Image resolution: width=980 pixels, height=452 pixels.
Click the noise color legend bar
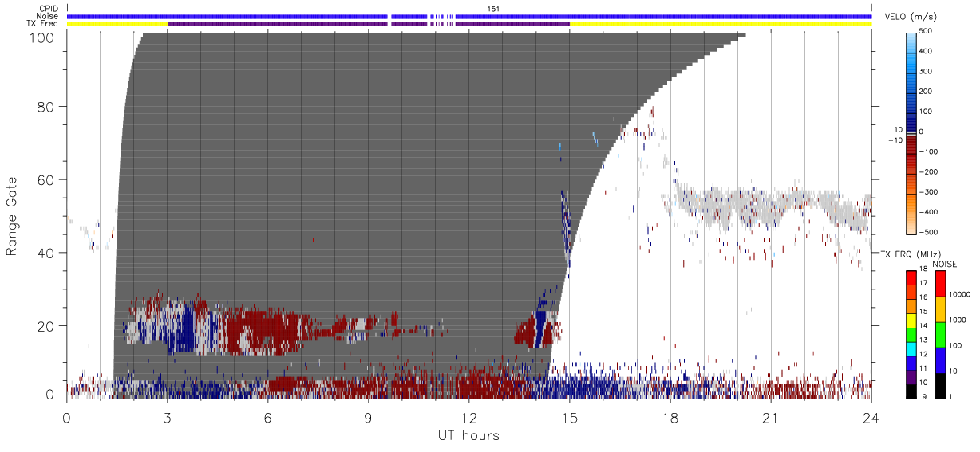(x=940, y=335)
